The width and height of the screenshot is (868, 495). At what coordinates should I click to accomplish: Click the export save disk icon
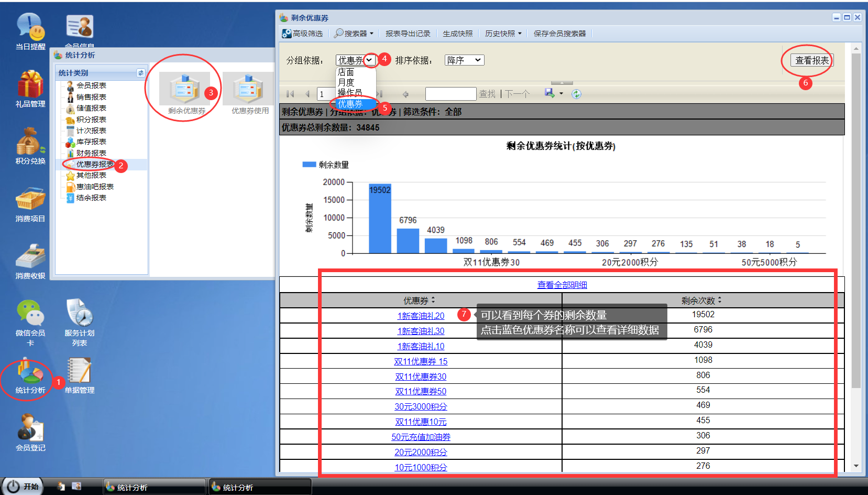click(x=550, y=93)
